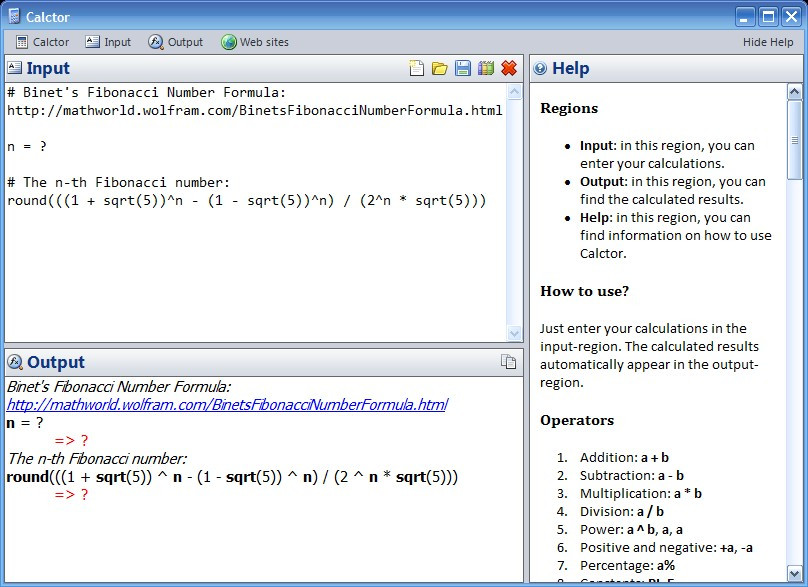Click the 'n = ?' line in Output

coord(25,423)
